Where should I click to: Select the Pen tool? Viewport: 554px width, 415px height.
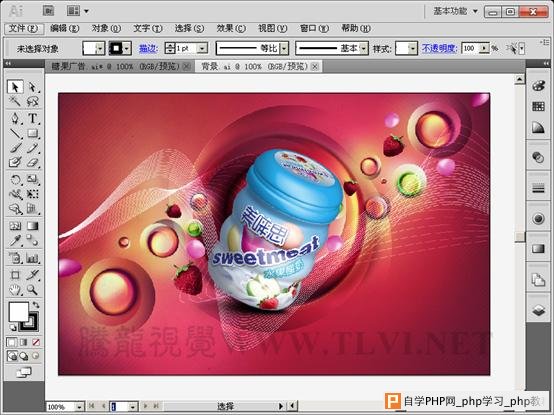tap(15, 118)
